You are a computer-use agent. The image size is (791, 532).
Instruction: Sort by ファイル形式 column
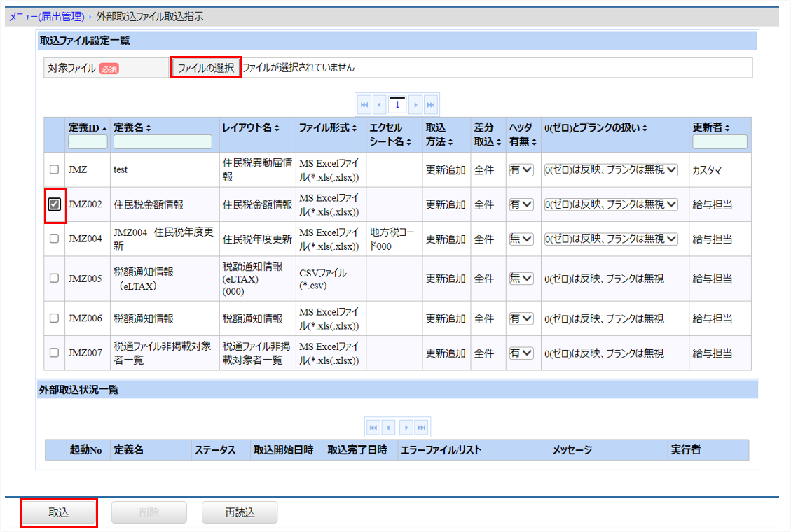[328, 128]
